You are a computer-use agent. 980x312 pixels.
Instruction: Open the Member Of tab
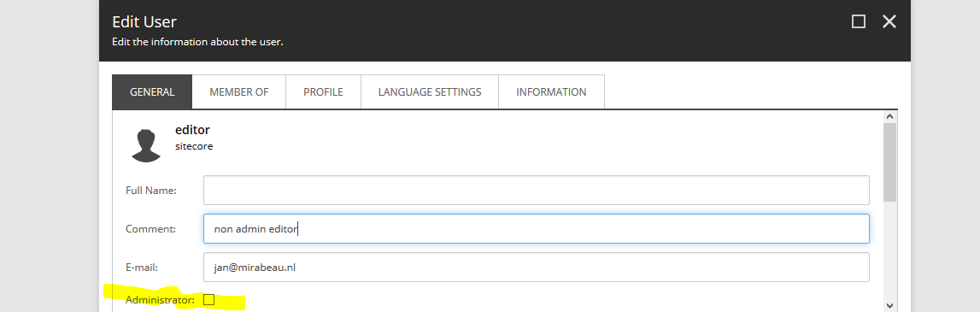click(x=238, y=92)
